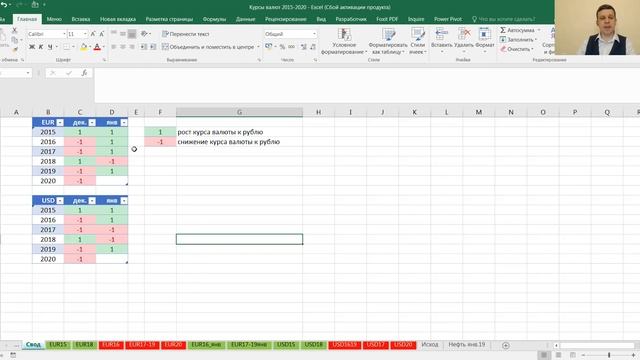
Task: Apply red font color letter A
Action: (x=97, y=47)
